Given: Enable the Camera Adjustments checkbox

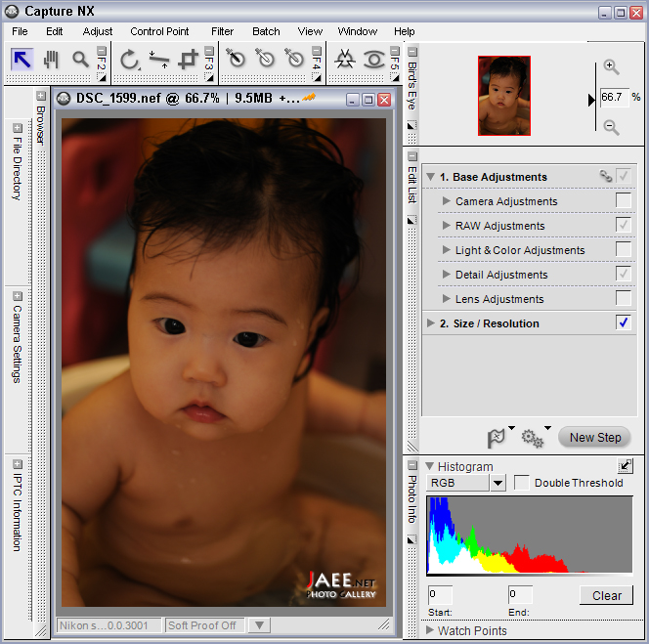Looking at the screenshot, I should pos(624,201).
